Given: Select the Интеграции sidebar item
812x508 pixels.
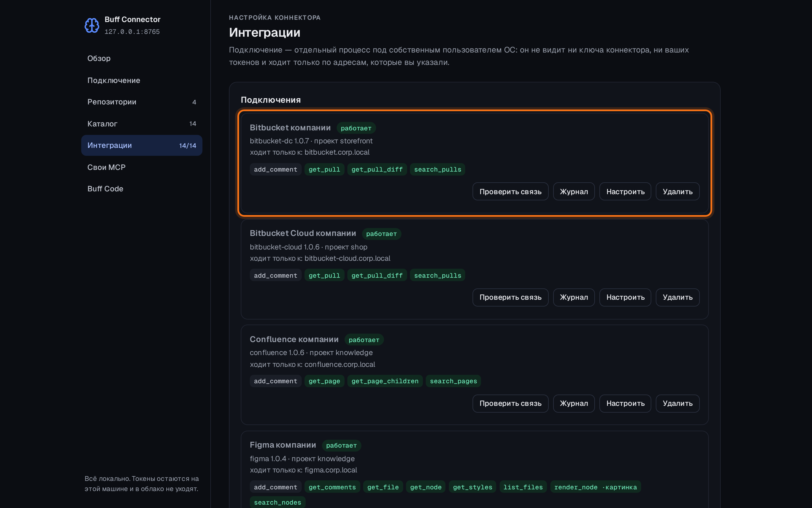Looking at the screenshot, I should (142, 145).
